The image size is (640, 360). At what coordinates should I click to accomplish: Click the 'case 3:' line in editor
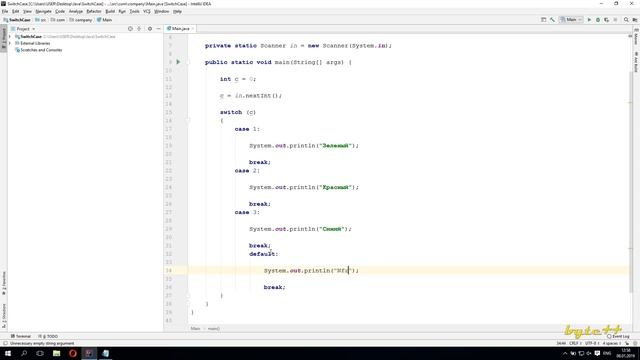click(x=247, y=212)
